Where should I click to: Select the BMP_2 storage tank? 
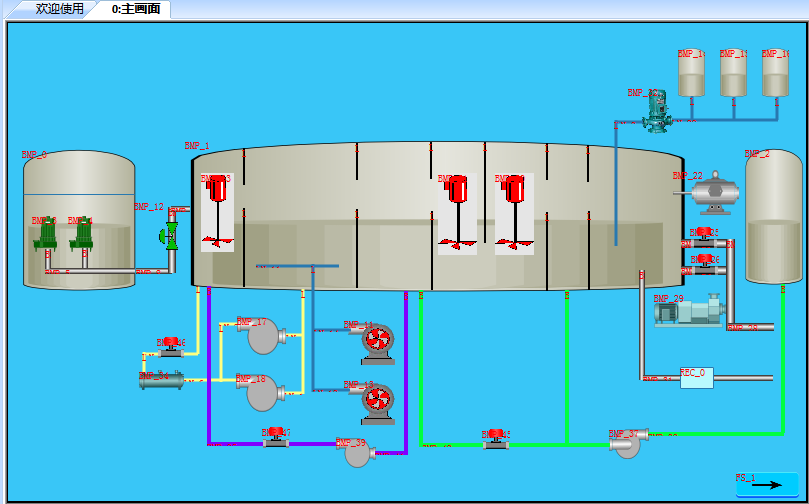pyautogui.click(x=774, y=219)
